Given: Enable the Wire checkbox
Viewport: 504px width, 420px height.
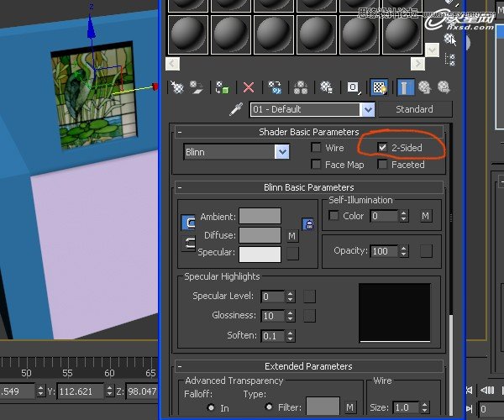Looking at the screenshot, I should point(316,148).
